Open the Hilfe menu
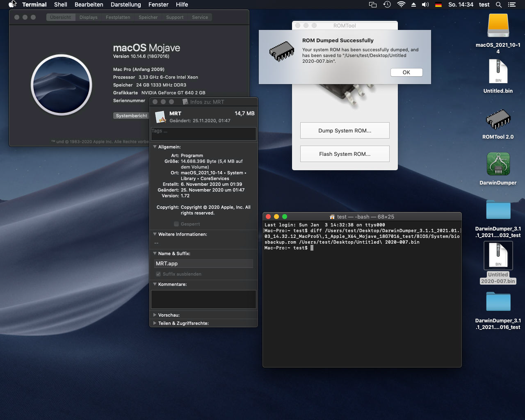The image size is (525, 420). click(182, 5)
